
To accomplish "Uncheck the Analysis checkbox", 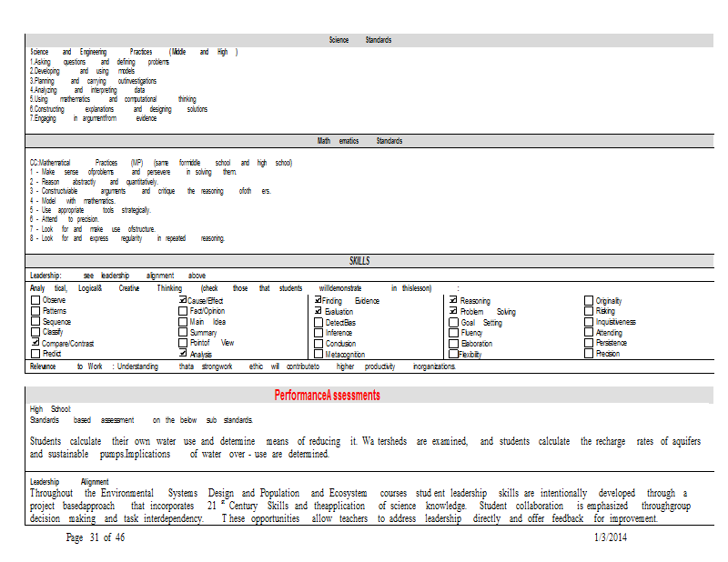I will point(183,354).
